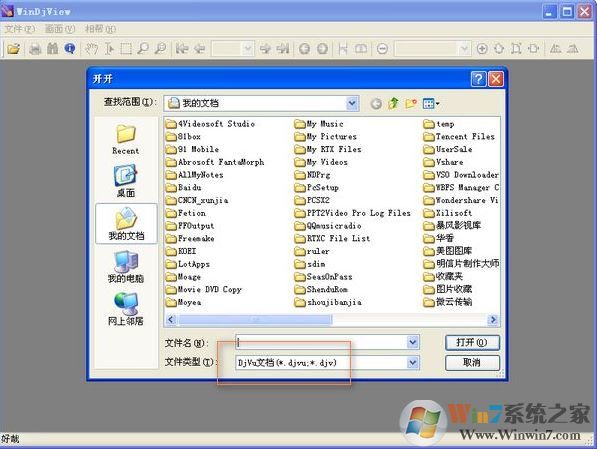This screenshot has height=449, width=597.
Task: Click the zoom in plus icon
Action: point(482,49)
